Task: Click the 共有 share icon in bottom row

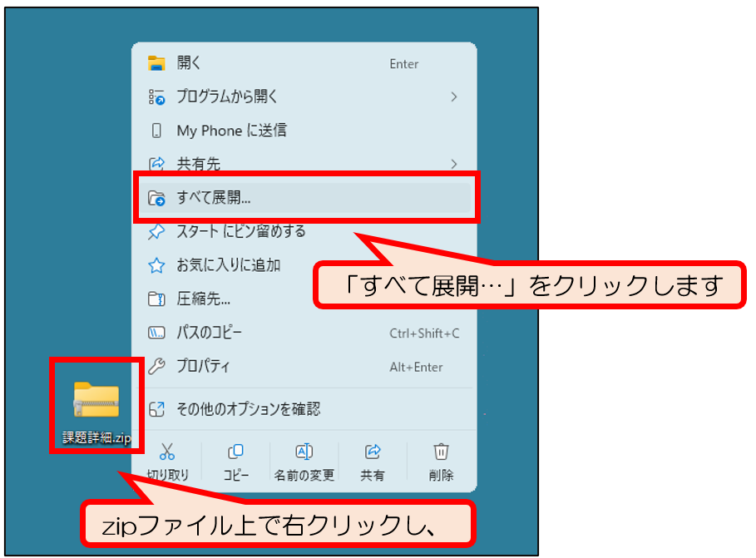Action: [x=373, y=452]
